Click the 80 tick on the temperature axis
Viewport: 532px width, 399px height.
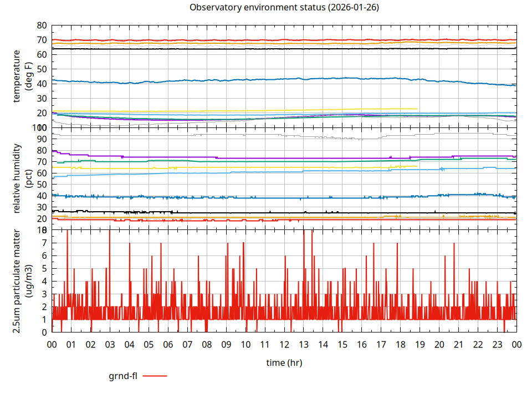coord(42,25)
